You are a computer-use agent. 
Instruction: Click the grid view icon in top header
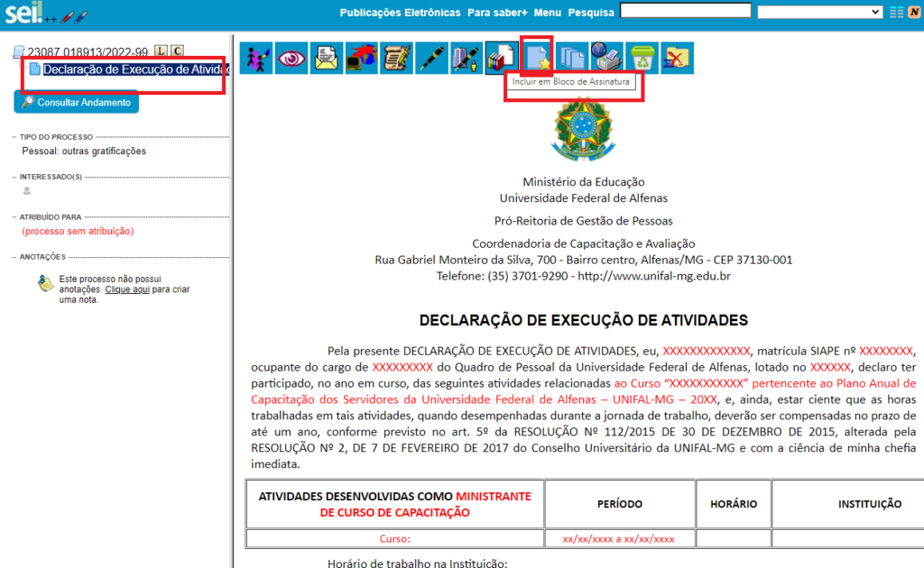coord(896,13)
